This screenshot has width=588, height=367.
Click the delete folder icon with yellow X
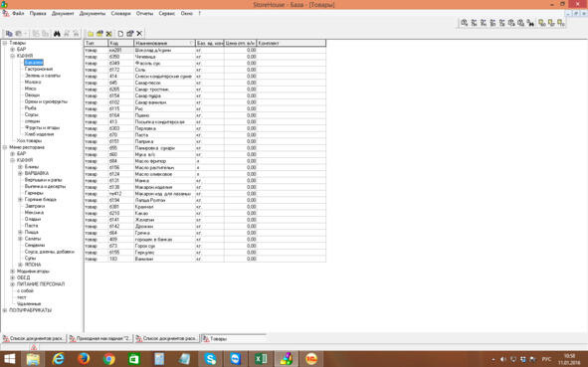coord(109,34)
